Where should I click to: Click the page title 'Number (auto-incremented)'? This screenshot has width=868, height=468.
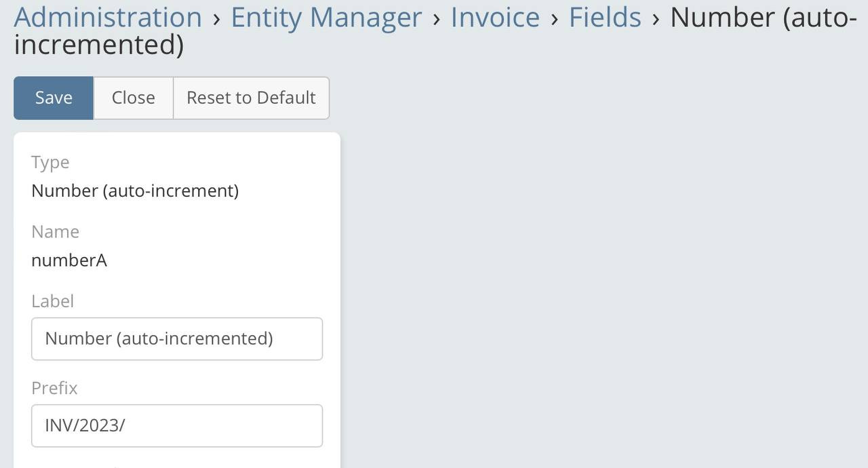click(x=763, y=17)
